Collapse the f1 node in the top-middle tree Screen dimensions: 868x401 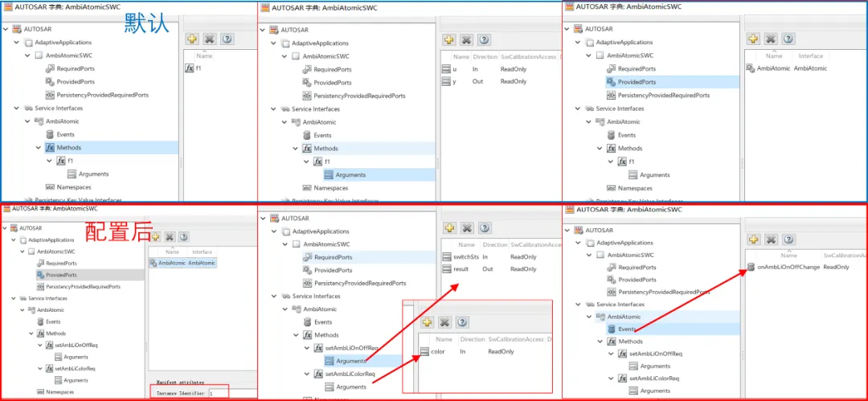click(306, 162)
